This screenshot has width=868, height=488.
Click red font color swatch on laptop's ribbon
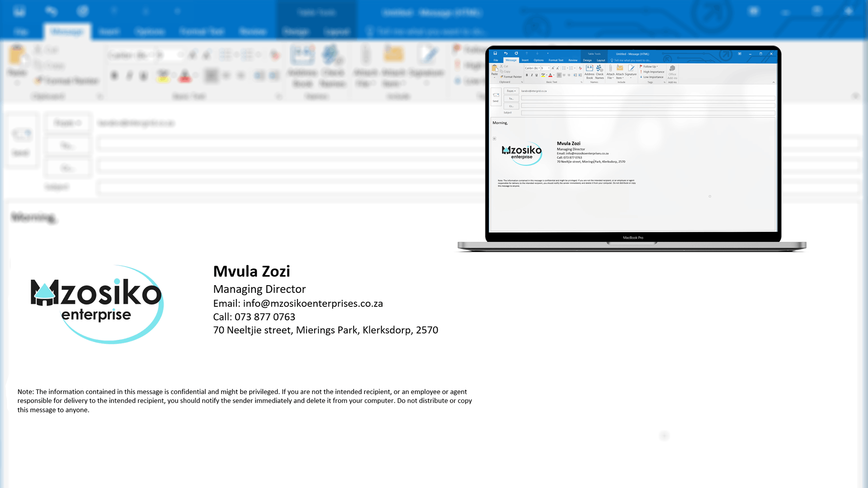coord(550,75)
